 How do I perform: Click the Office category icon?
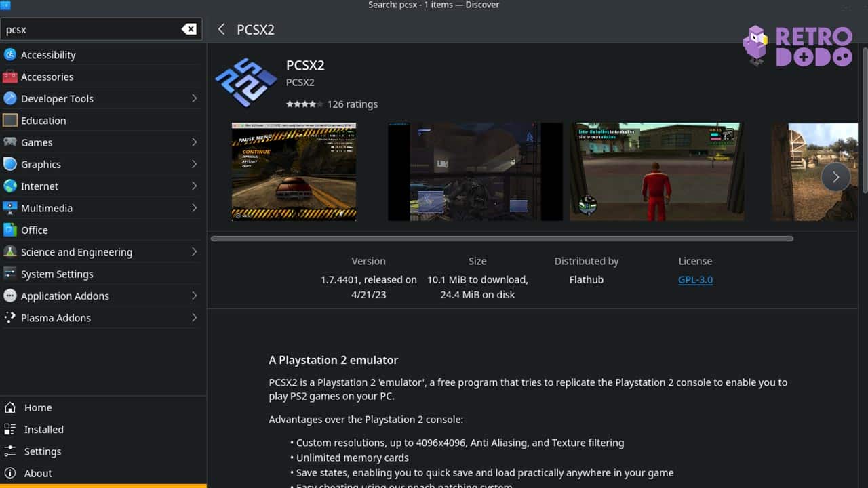[9, 230]
